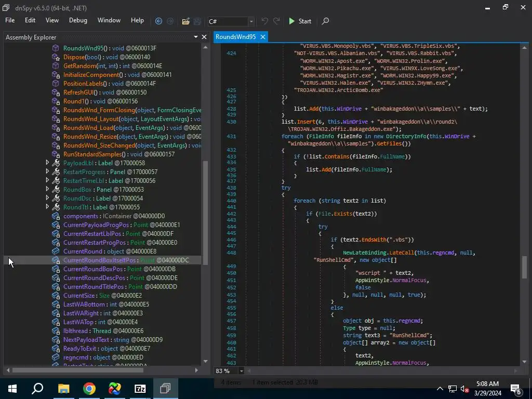Click the LateCall method reference in code
This screenshot has width=532, height=399.
click(x=402, y=253)
